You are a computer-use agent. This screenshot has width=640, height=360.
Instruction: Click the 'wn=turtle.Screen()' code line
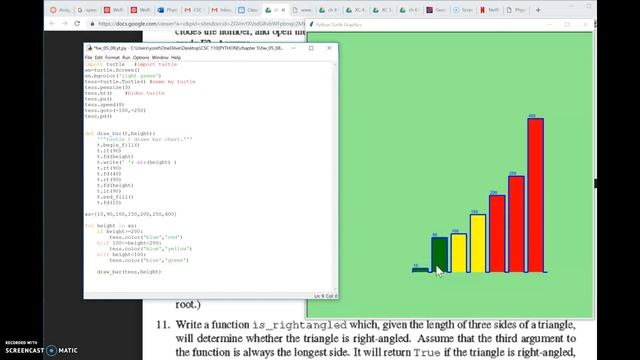click(x=112, y=70)
